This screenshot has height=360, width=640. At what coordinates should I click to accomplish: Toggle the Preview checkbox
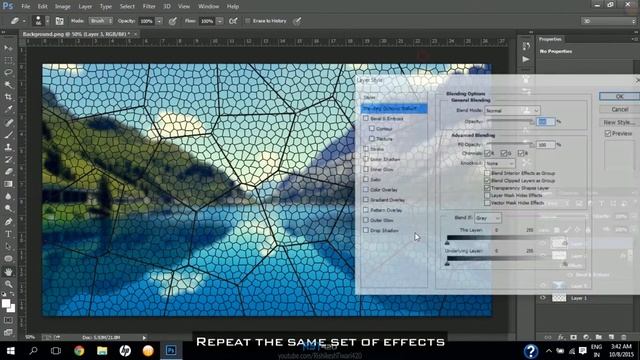[608, 133]
